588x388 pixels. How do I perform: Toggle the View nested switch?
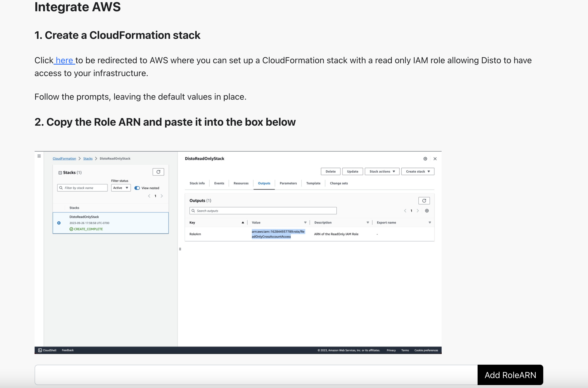coord(137,188)
